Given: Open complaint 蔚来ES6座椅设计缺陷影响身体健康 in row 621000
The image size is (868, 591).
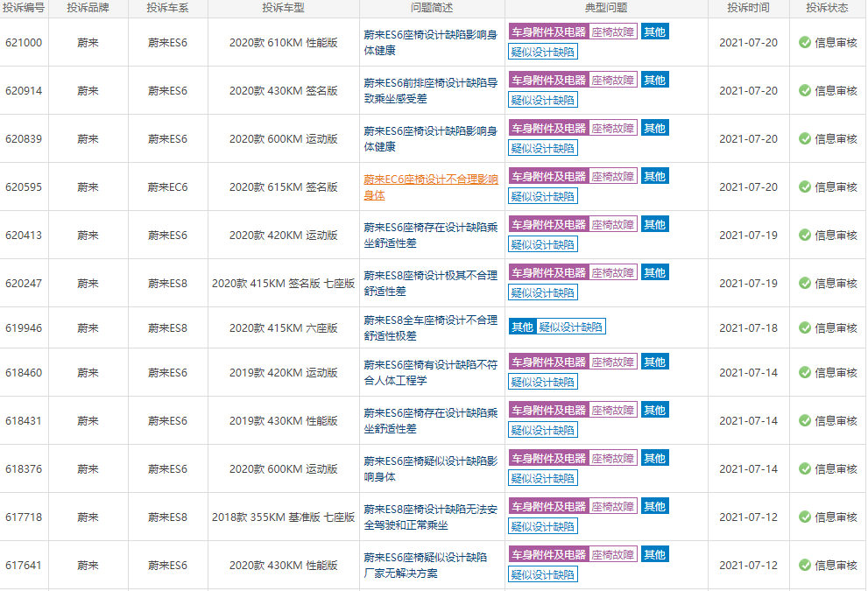Looking at the screenshot, I should pyautogui.click(x=431, y=43).
